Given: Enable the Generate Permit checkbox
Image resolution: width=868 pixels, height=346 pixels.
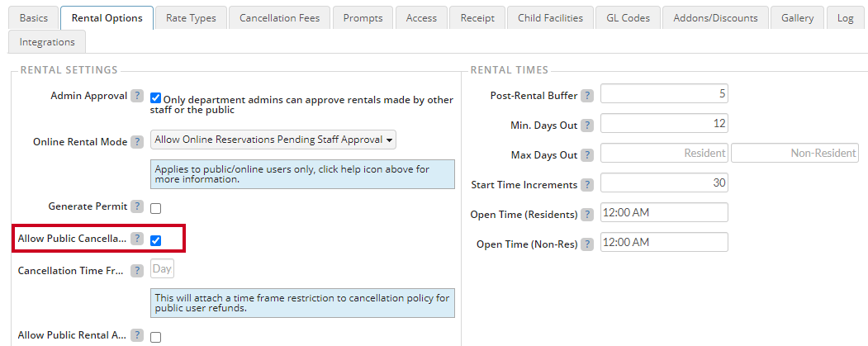Looking at the screenshot, I should [155, 209].
